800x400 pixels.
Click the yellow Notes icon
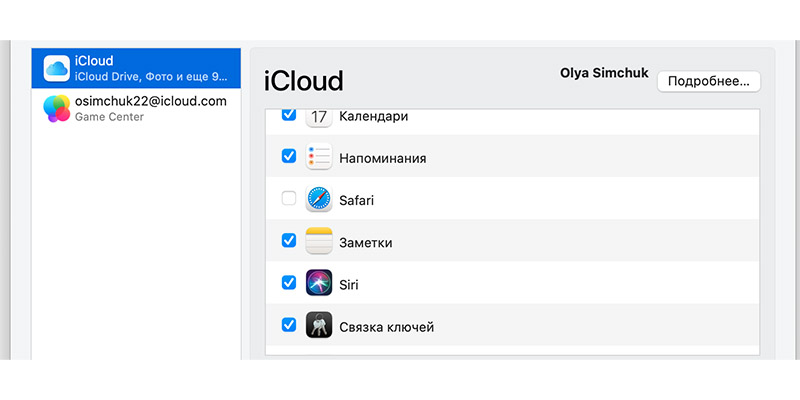319,241
